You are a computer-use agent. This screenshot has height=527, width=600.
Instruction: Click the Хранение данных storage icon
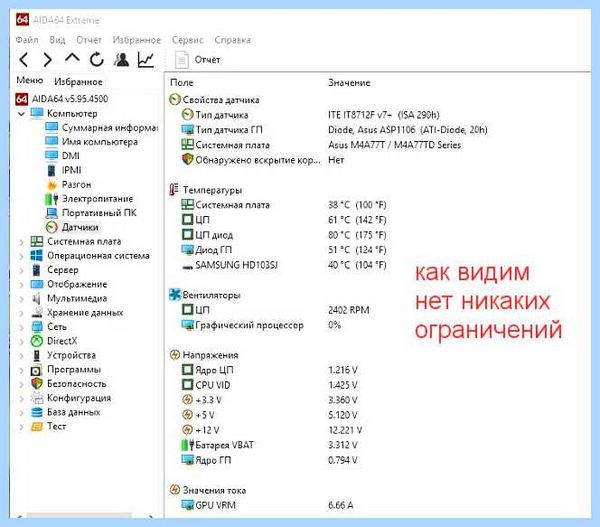[x=37, y=313]
